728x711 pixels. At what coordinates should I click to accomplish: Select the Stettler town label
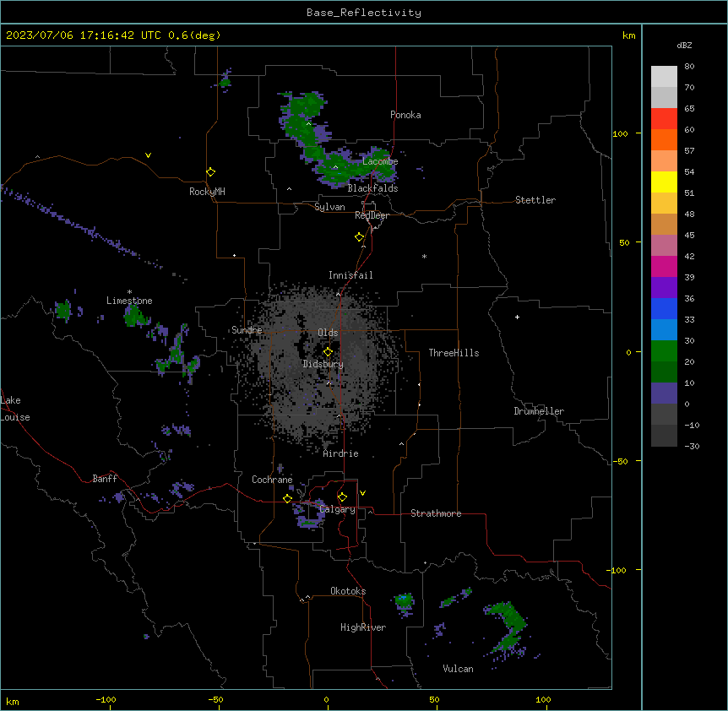coord(535,200)
